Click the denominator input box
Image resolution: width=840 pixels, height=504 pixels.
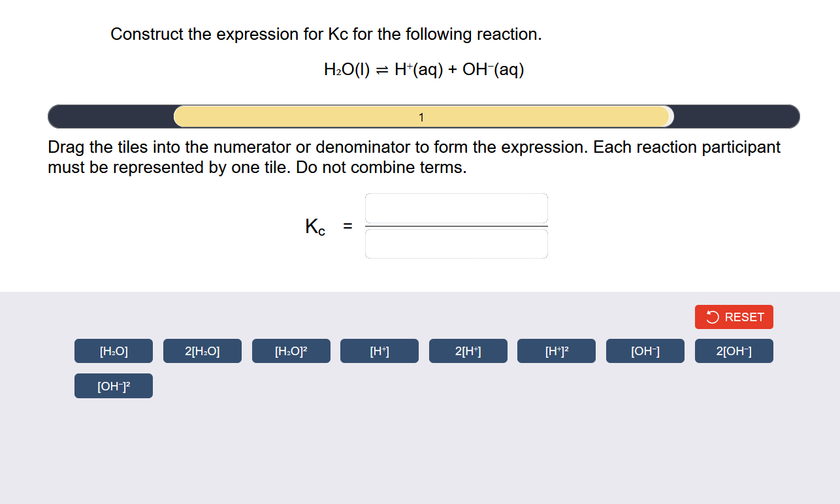point(456,243)
